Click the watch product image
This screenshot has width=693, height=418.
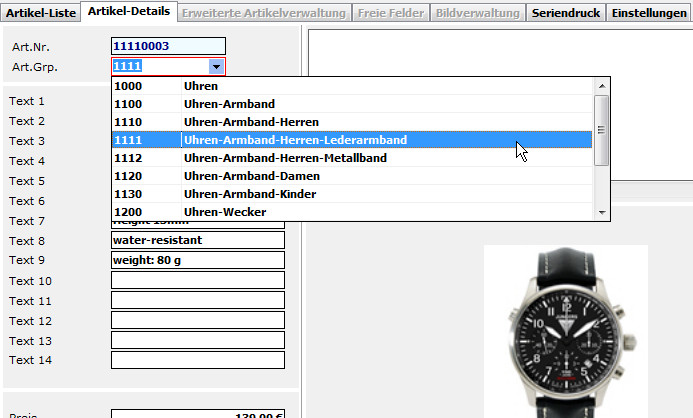[565, 330]
